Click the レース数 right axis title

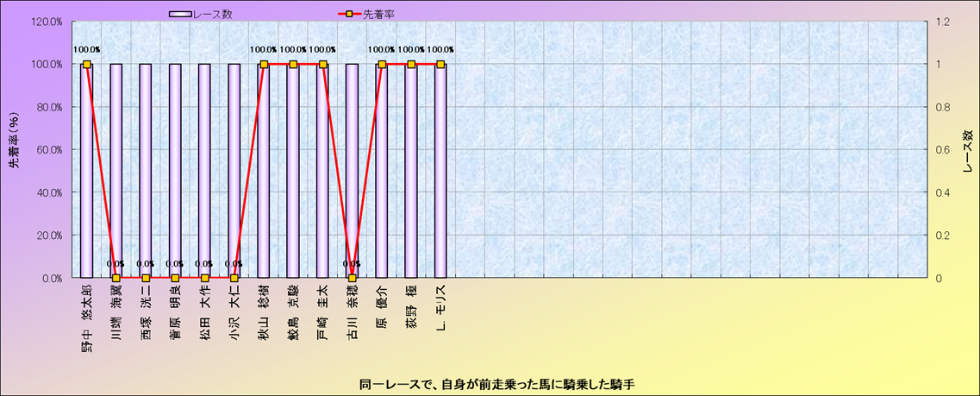pyautogui.click(x=967, y=149)
